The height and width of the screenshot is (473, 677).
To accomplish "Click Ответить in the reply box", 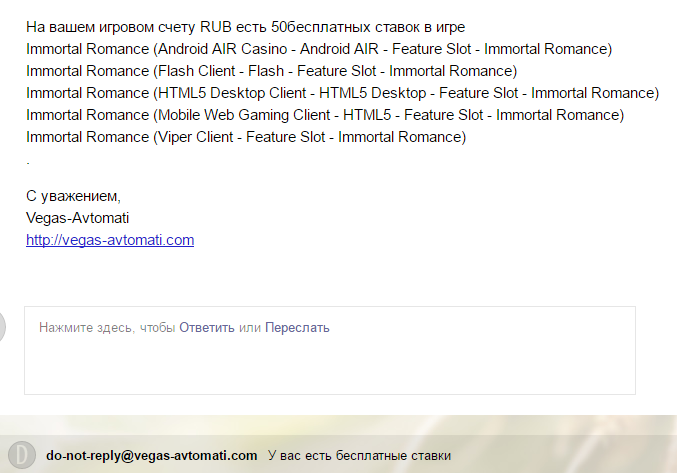I will click(x=207, y=328).
